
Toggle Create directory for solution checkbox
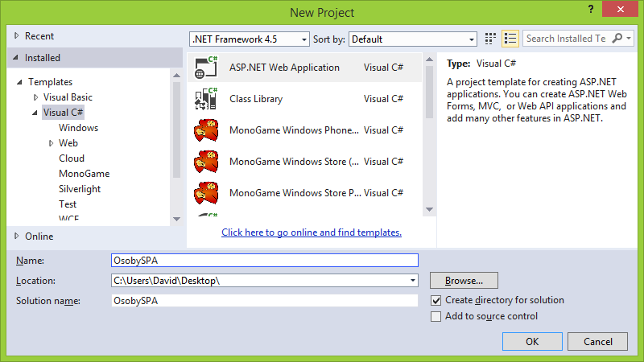436,300
